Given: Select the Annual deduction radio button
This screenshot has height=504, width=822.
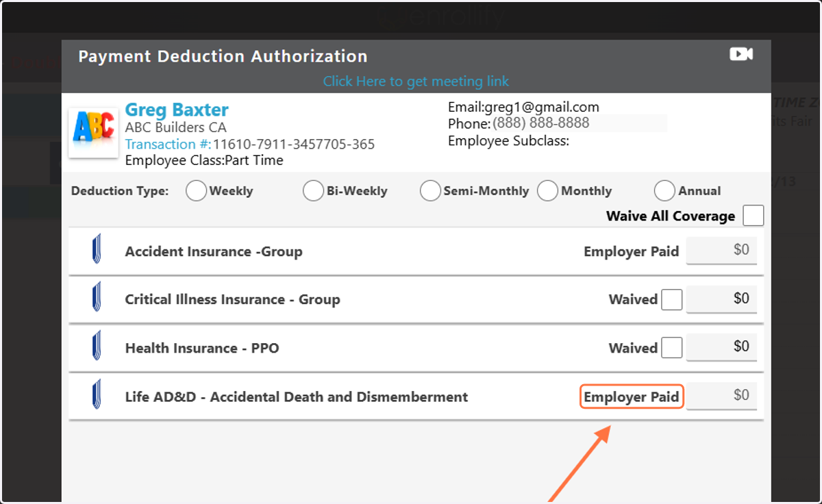Looking at the screenshot, I should pos(665,191).
